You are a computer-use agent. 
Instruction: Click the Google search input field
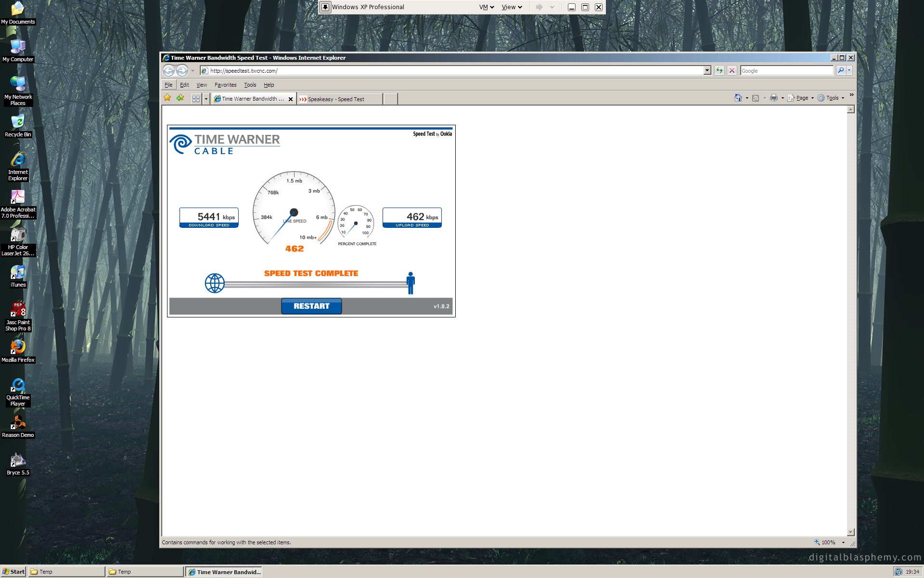[x=786, y=71]
